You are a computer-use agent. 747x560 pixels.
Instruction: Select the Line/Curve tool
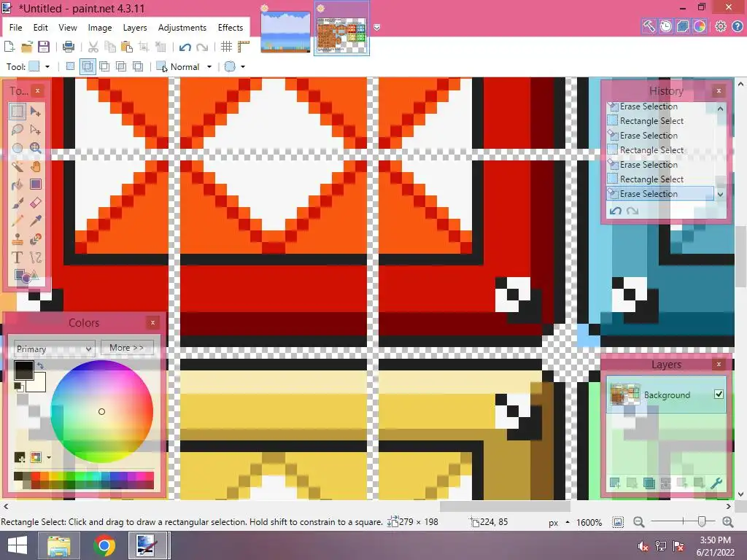(x=35, y=257)
